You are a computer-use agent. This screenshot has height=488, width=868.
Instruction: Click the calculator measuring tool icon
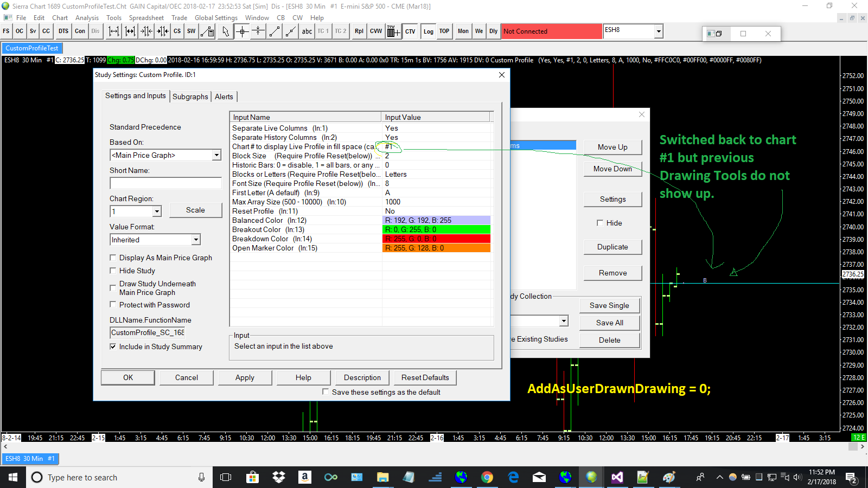pos(207,31)
